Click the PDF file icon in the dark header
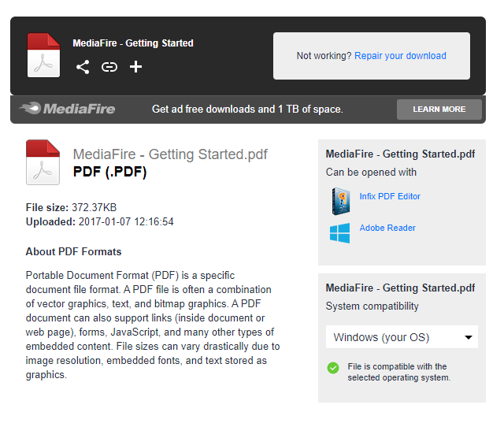The image size is (504, 427). click(43, 55)
